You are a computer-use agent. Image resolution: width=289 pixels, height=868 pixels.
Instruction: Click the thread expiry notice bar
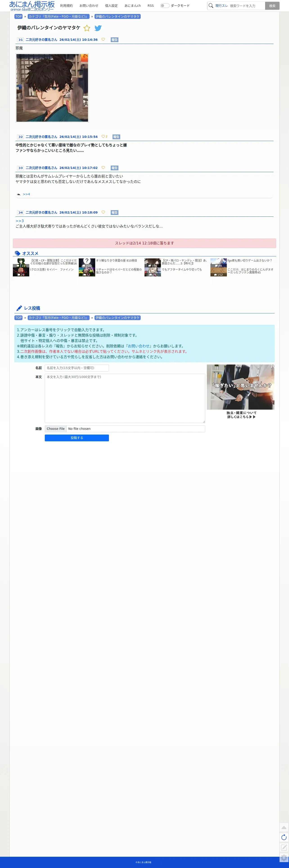(144, 243)
